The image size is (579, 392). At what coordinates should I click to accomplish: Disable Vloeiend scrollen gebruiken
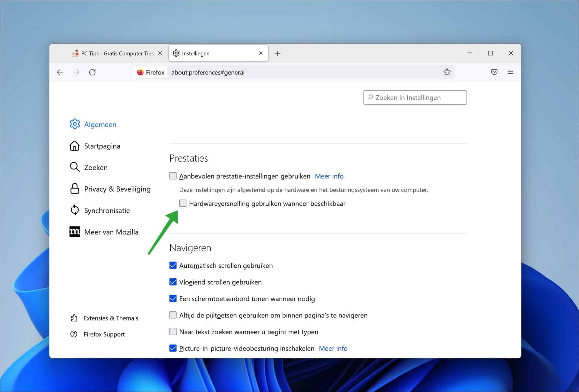(173, 282)
